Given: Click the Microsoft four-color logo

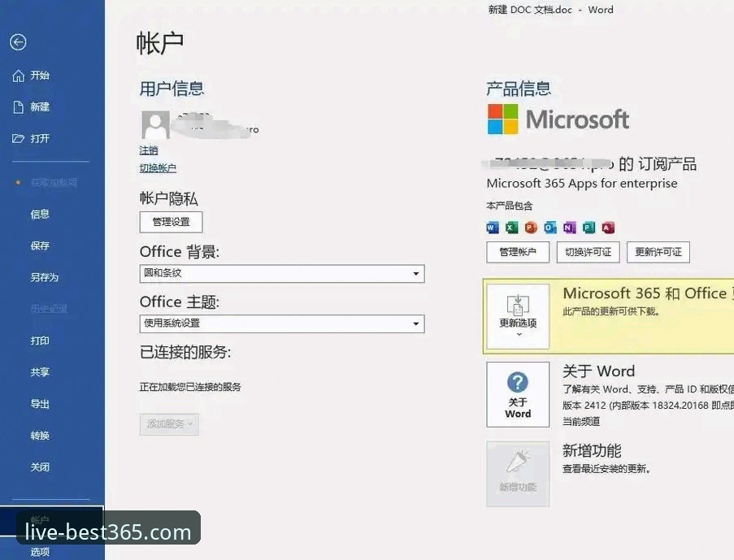Looking at the screenshot, I should pos(503,119).
